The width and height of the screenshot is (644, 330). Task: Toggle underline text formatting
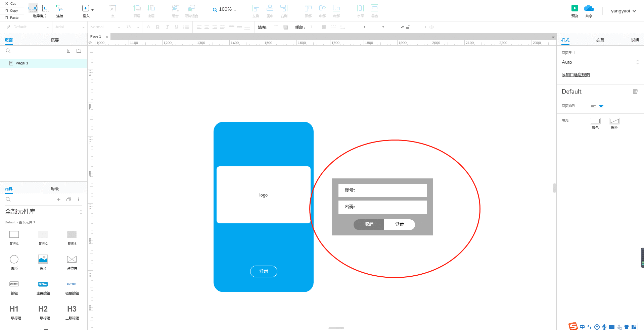177,27
